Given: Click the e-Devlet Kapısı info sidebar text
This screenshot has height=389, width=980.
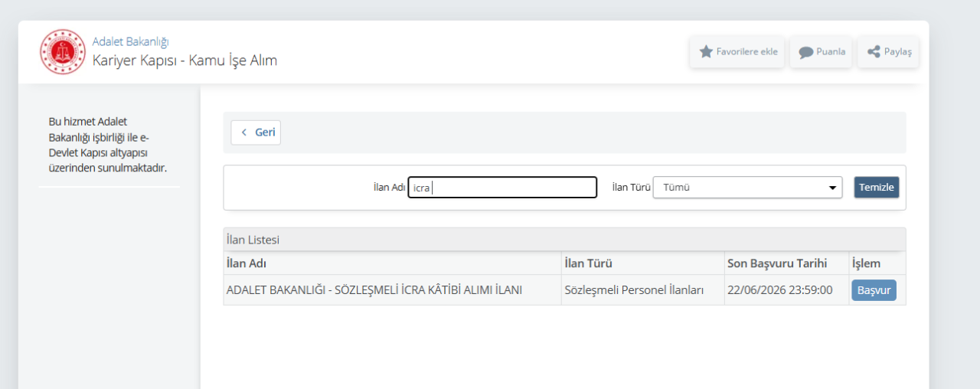Looking at the screenshot, I should [107, 145].
